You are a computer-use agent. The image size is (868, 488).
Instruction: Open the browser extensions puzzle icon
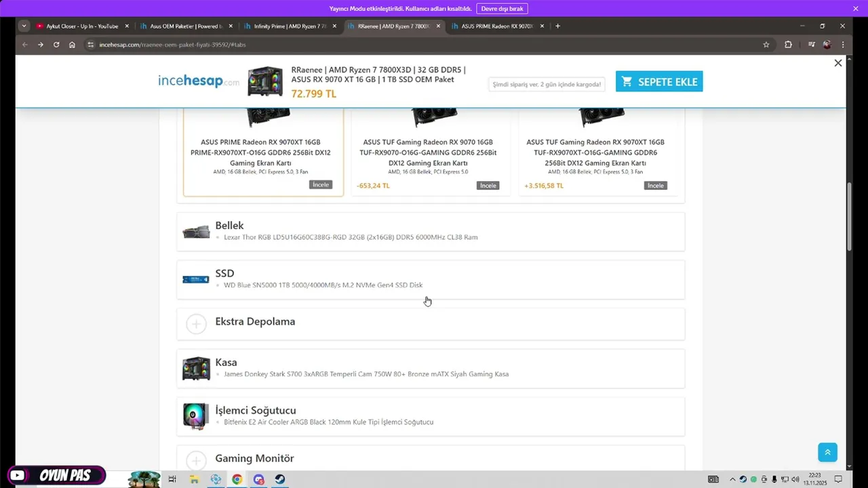pos(788,45)
